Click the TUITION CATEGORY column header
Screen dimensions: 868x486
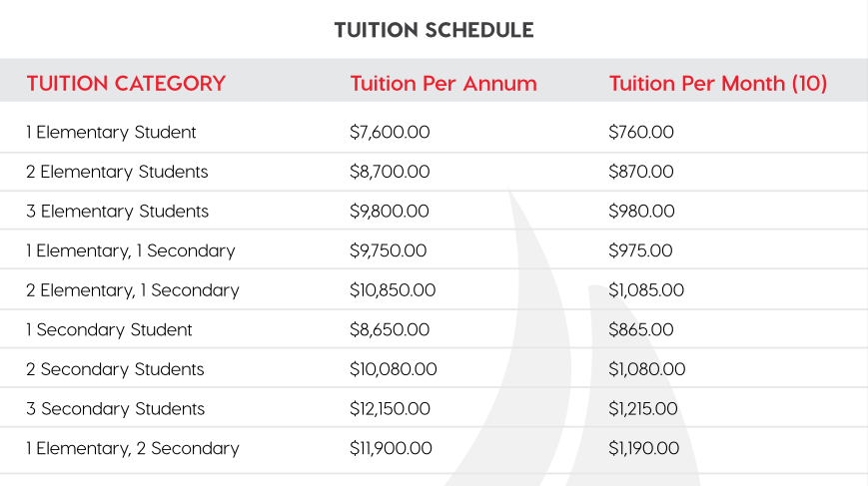click(x=126, y=84)
